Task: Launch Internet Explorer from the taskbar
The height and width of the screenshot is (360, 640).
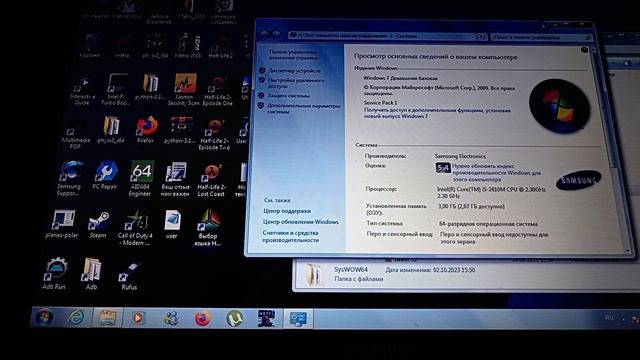Action: 76,318
